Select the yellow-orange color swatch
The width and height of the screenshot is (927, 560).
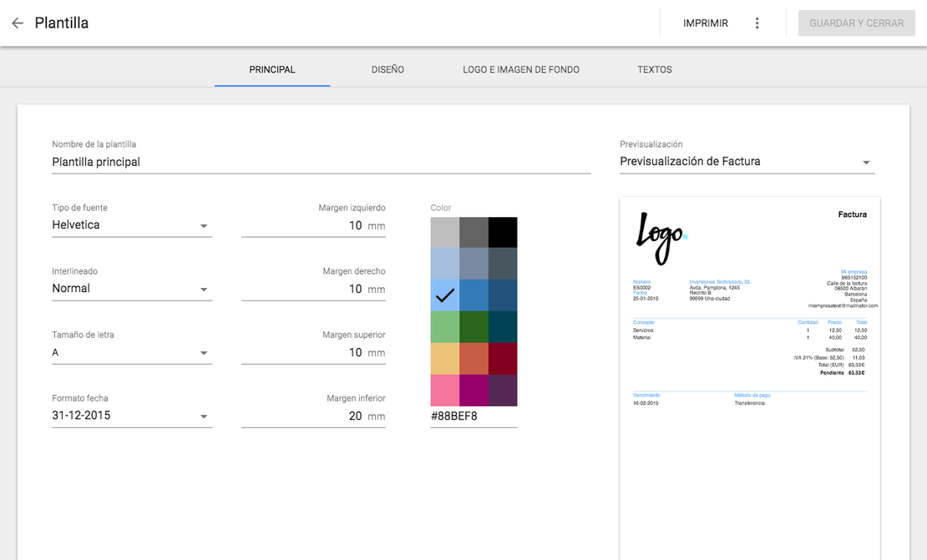tap(444, 359)
